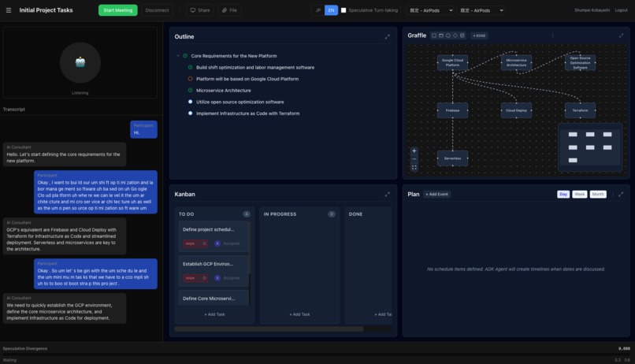Click + Add Event in Plan panel
635x364 pixels.
click(436, 195)
